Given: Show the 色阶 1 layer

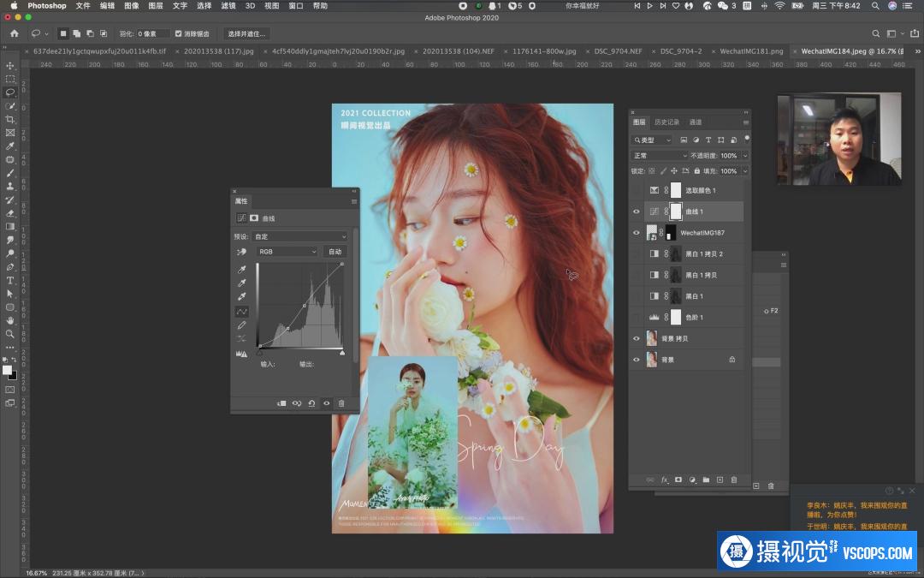Looking at the screenshot, I should coord(637,318).
